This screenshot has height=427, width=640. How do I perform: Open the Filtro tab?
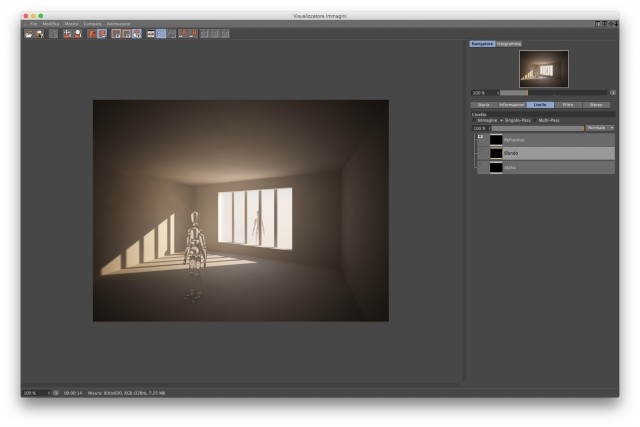[x=568, y=105]
